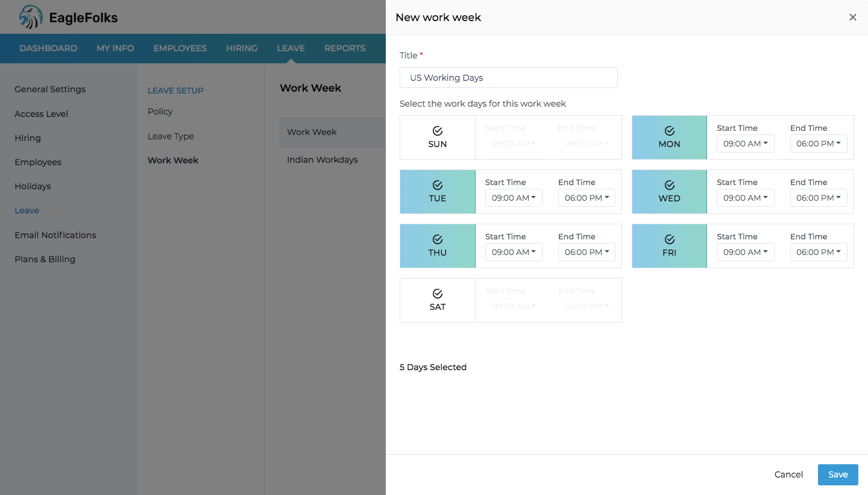
Task: Open Hiring settings in sidebar
Action: click(28, 138)
